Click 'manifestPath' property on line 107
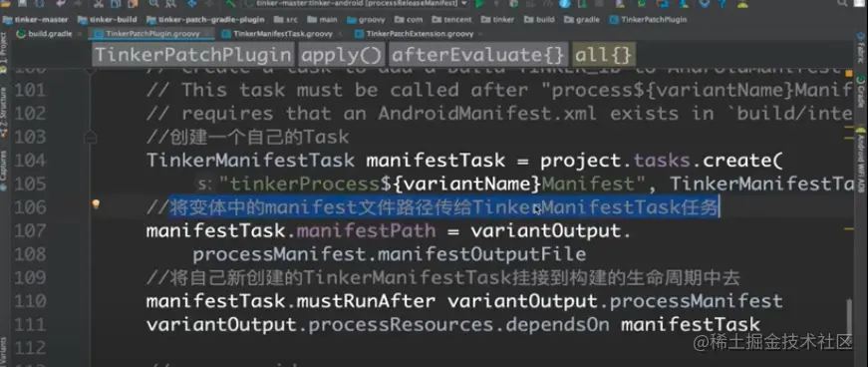The height and width of the screenshot is (367, 868). coord(366,230)
